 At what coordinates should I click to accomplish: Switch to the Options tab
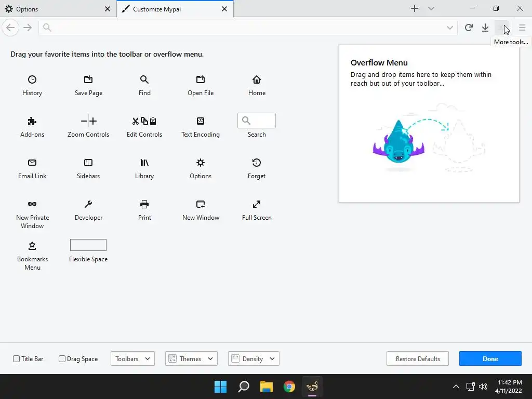[x=58, y=9]
